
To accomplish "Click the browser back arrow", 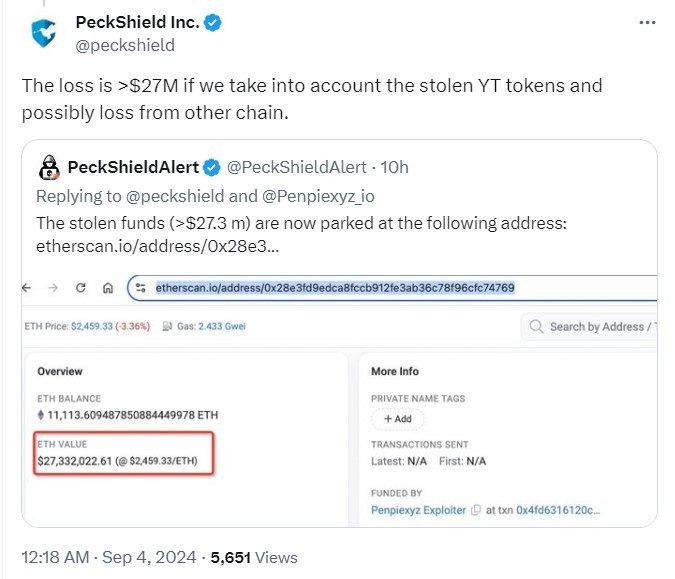I will pos(27,288).
